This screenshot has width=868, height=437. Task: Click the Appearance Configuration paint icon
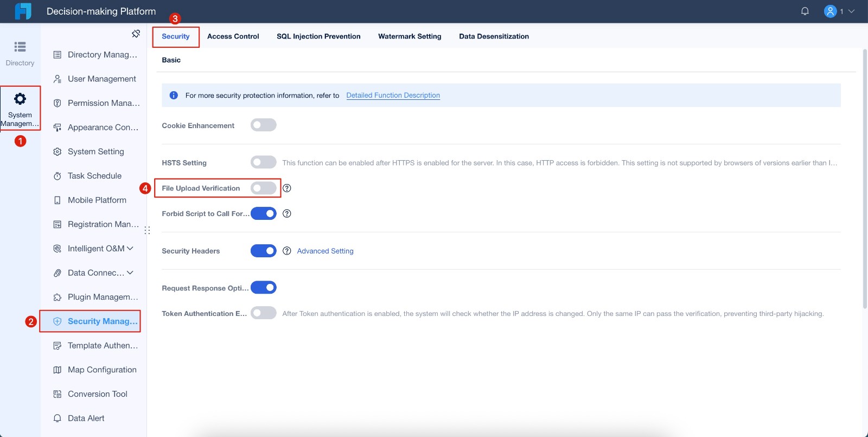(58, 128)
